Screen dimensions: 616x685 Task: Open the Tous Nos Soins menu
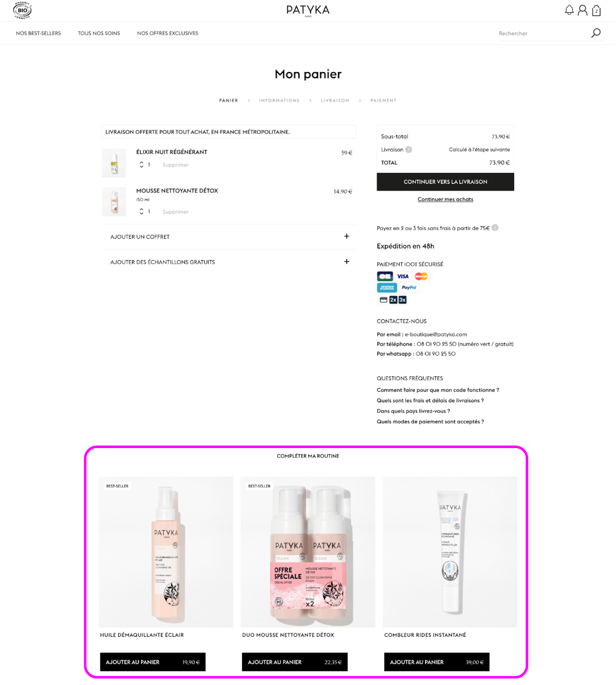99,33
